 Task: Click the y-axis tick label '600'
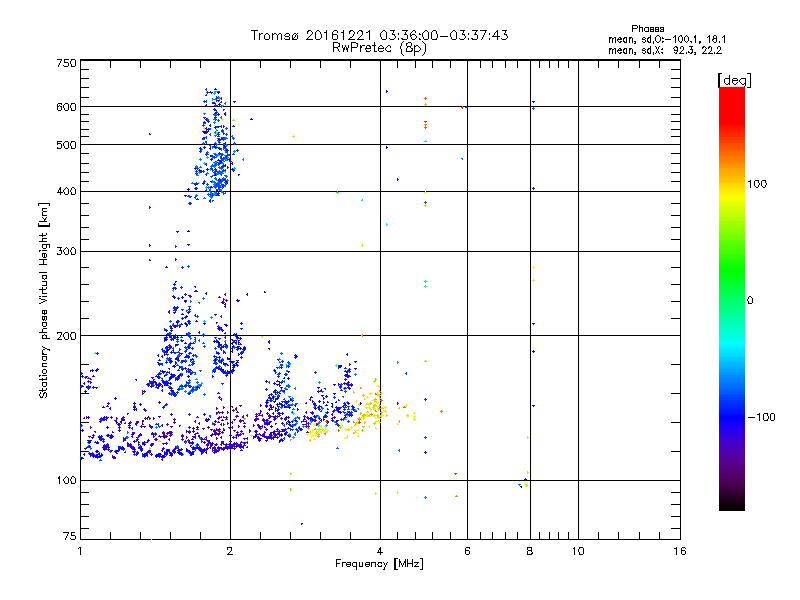point(66,107)
